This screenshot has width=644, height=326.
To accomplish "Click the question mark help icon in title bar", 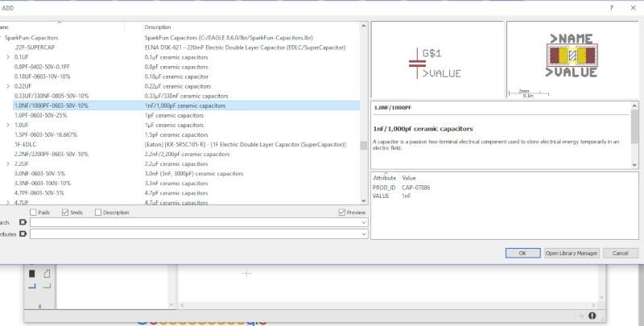I will [611, 8].
